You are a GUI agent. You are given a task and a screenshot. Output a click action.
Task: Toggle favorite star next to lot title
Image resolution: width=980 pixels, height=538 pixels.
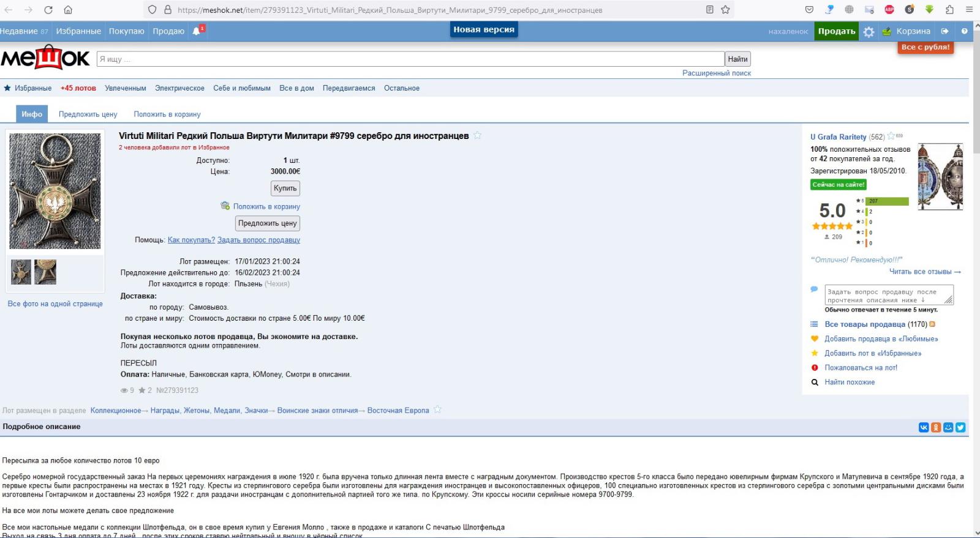[x=477, y=135]
